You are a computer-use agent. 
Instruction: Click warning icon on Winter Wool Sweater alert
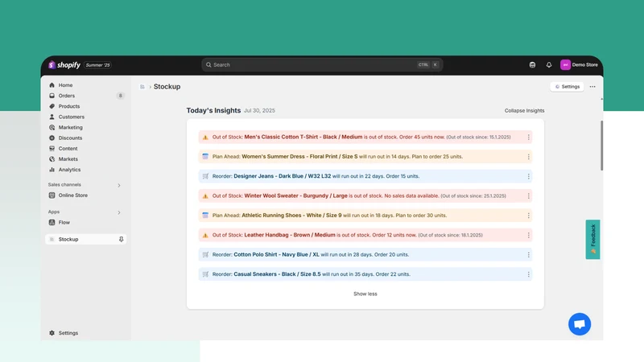click(205, 195)
